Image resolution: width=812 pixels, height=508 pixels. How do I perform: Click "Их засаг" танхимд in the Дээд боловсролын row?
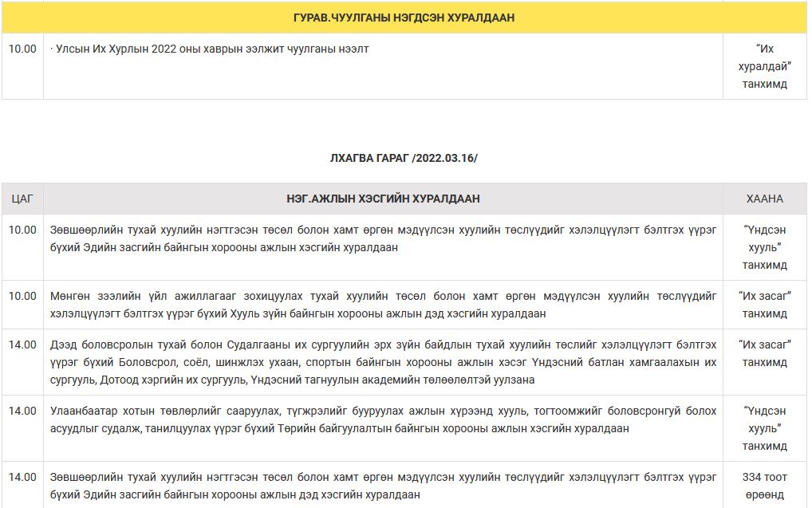764,353
